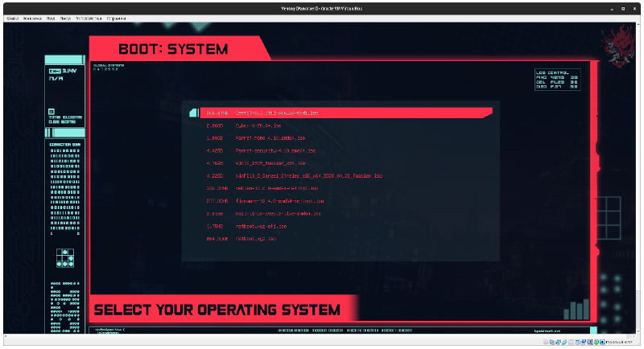This screenshot has height=349, width=644.
Task: Click the dot-matrix square icon in left panel
Action: point(64,258)
